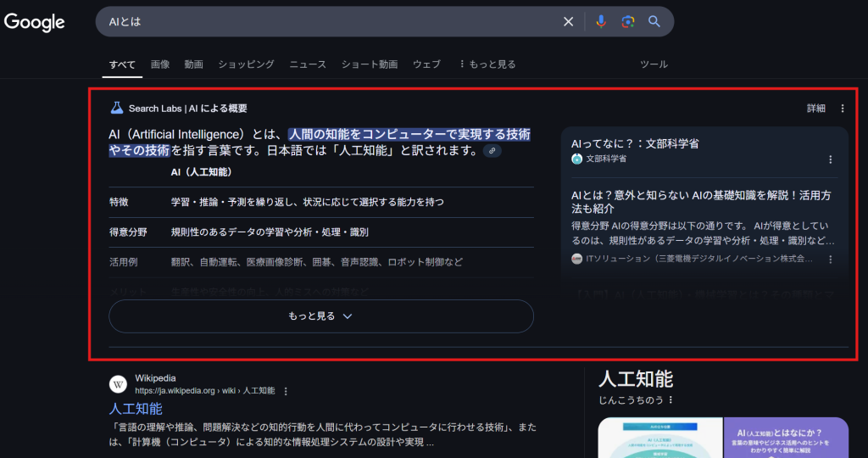Switch to the ウェブ tab
This screenshot has height=458, width=868.
(427, 64)
